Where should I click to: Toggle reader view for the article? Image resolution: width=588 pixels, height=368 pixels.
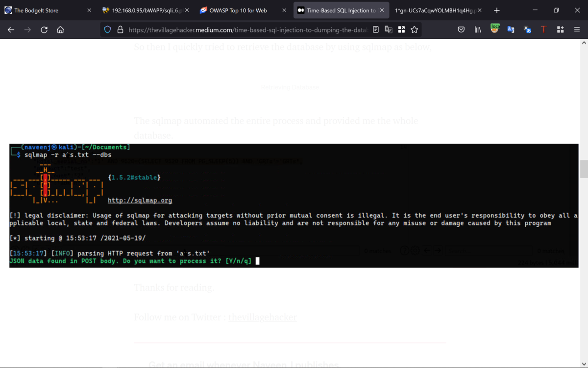[376, 29]
